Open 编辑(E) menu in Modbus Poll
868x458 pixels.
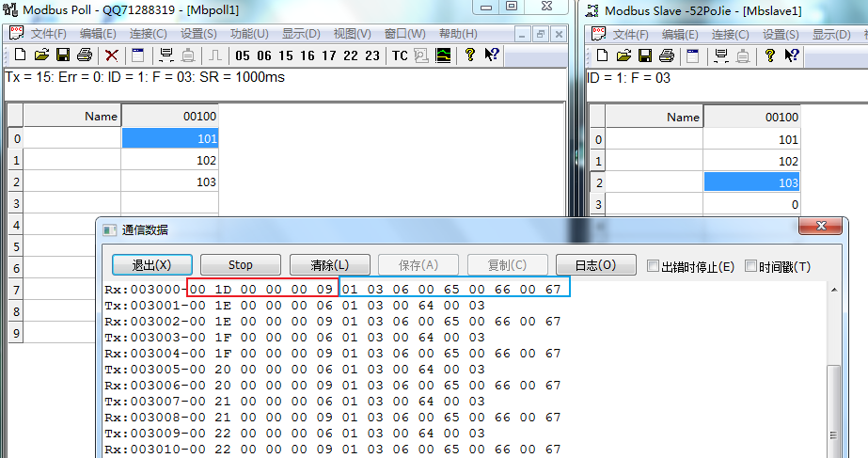(x=98, y=34)
